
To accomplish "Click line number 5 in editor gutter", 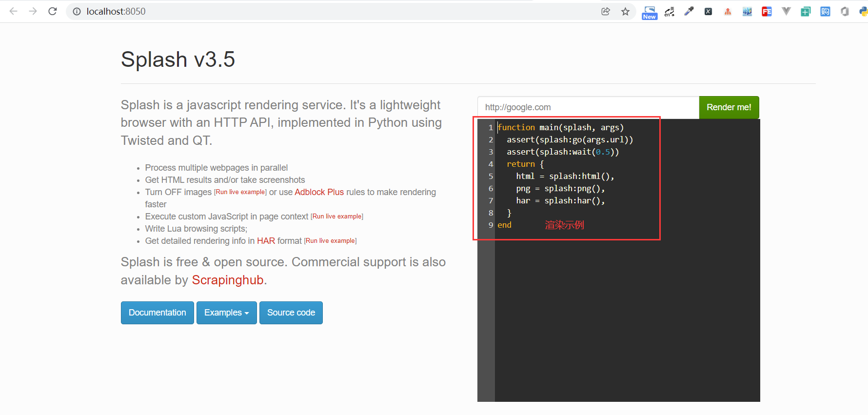I will [491, 176].
